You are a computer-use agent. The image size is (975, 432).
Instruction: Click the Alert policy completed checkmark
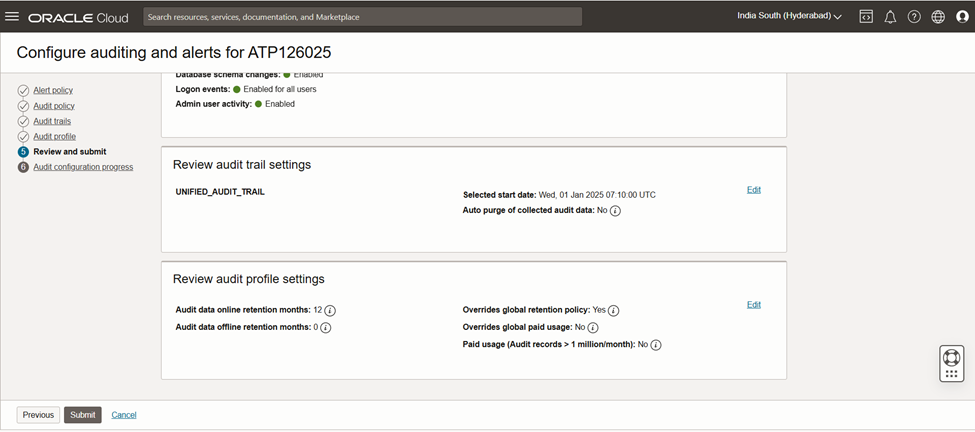click(x=23, y=91)
